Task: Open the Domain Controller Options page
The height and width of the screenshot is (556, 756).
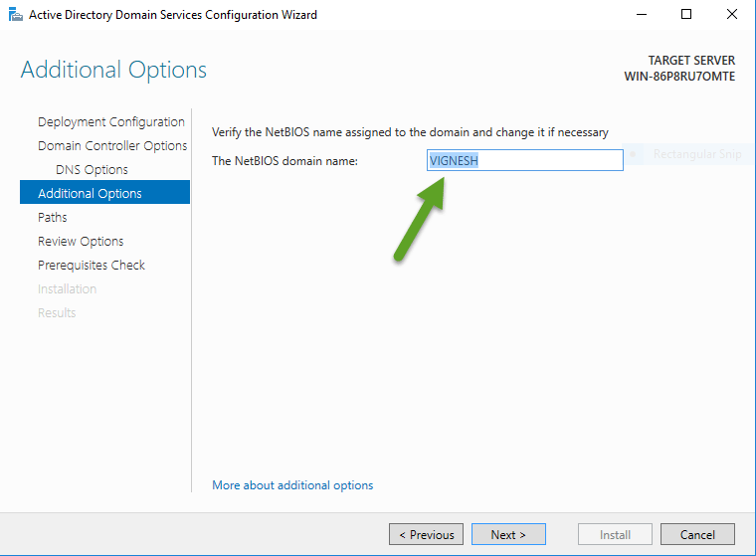Action: click(111, 146)
